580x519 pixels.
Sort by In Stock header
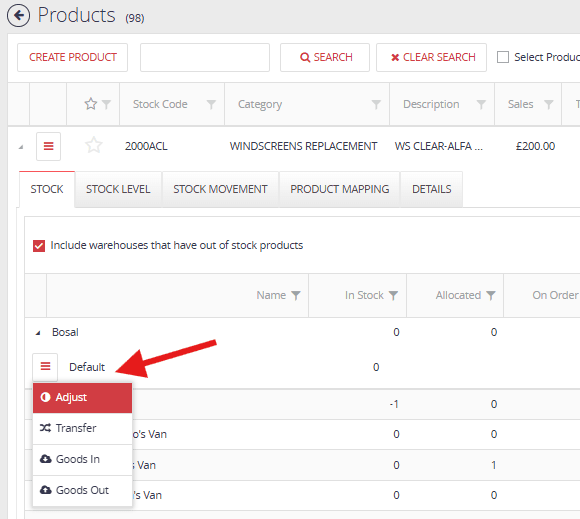tap(364, 295)
